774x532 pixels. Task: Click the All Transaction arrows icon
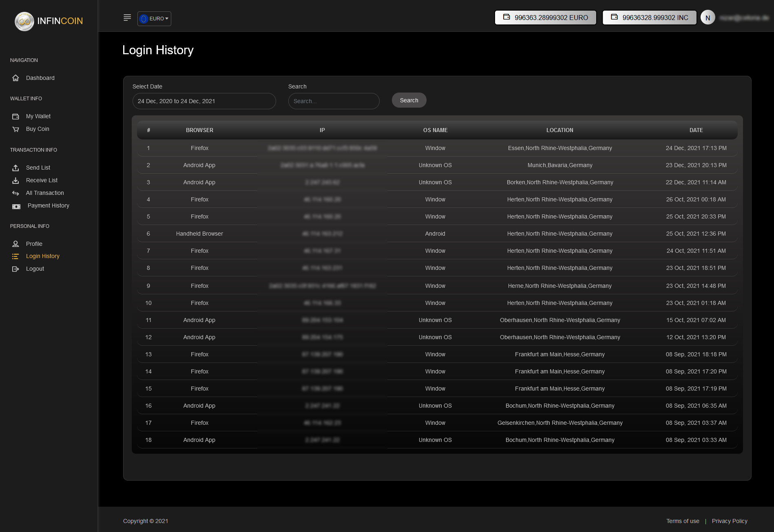pos(15,193)
